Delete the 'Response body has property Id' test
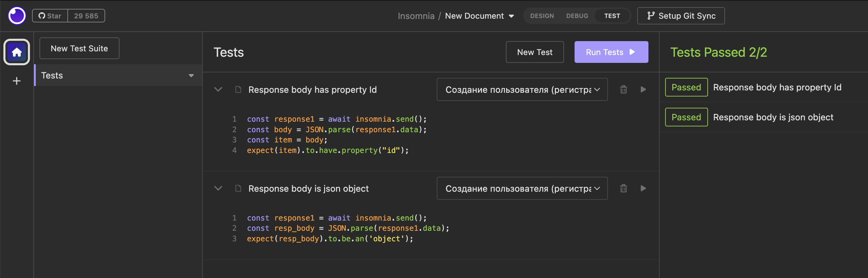This screenshot has height=278, width=868. click(x=623, y=89)
